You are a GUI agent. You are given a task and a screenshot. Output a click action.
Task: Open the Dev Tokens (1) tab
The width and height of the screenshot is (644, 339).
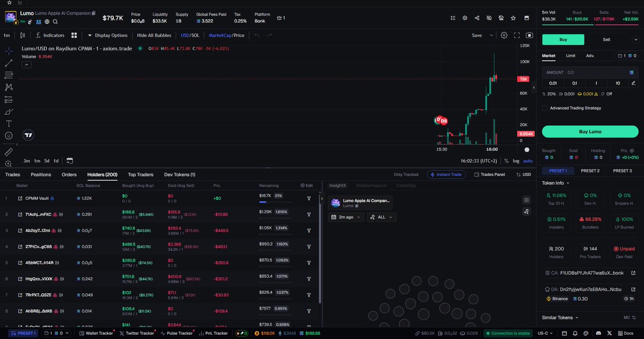[180, 175]
